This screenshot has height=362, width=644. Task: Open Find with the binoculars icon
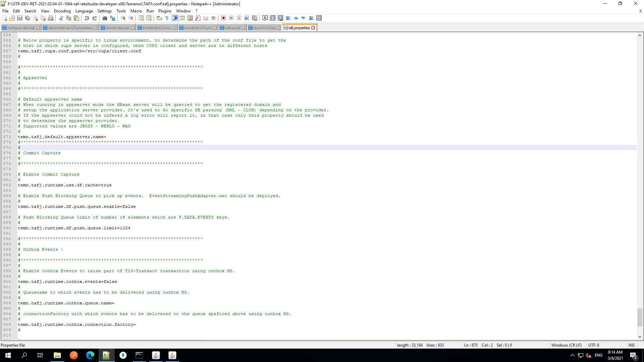pos(105,18)
